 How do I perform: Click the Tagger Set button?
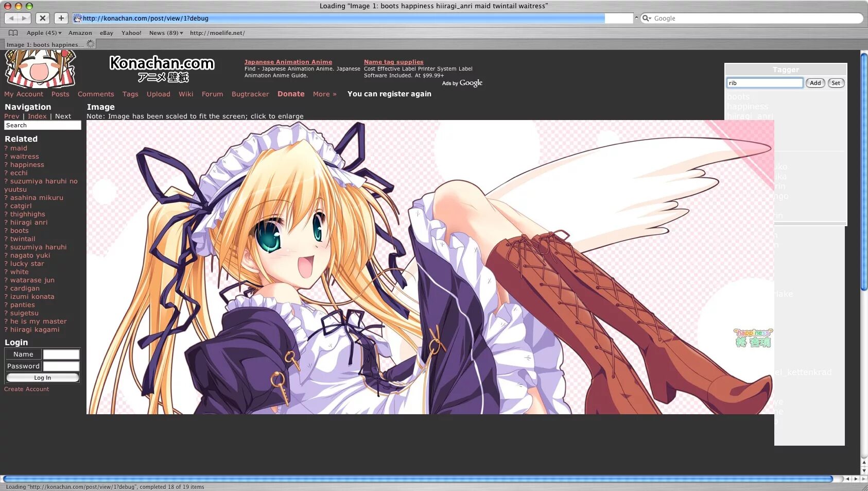pos(836,83)
